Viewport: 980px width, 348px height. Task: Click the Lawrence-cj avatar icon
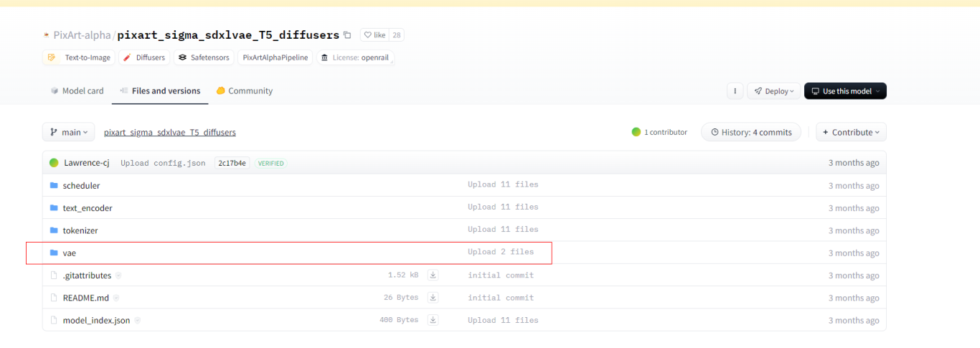click(x=54, y=163)
